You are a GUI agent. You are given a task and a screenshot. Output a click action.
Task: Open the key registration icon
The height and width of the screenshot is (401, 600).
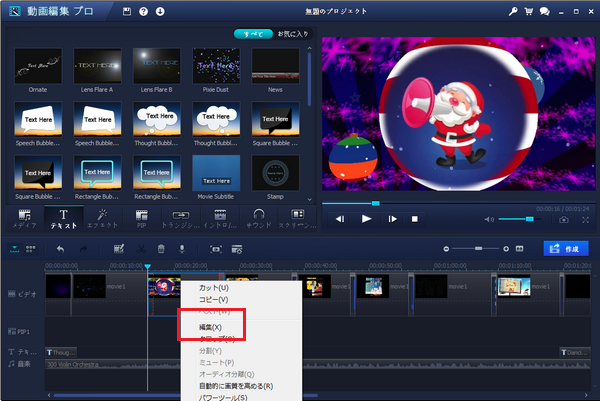click(x=513, y=12)
